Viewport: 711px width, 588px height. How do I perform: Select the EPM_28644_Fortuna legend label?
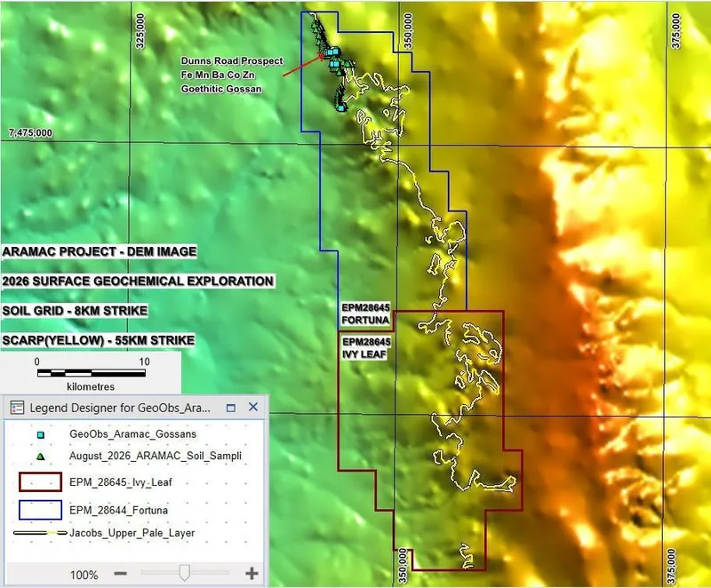point(118,510)
